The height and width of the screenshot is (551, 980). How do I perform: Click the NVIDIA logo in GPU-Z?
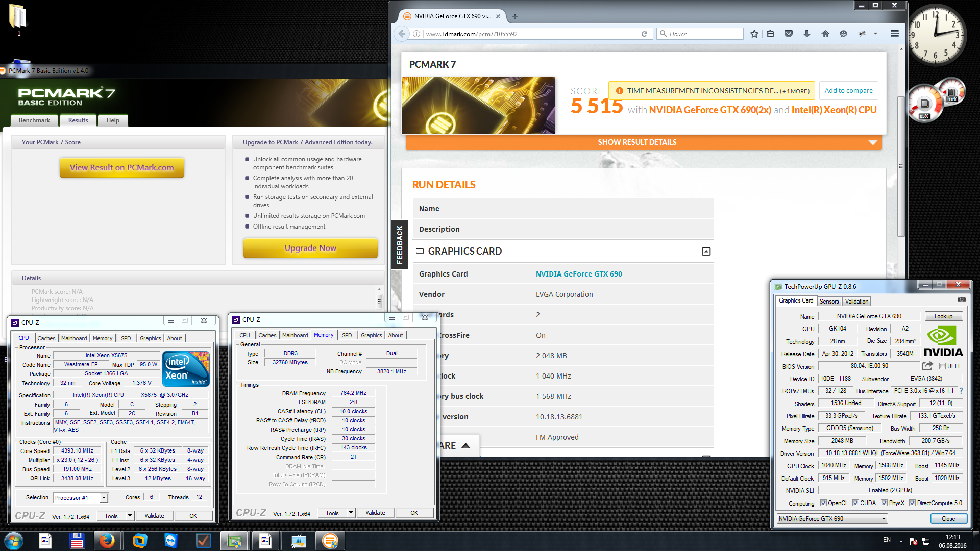pos(943,341)
